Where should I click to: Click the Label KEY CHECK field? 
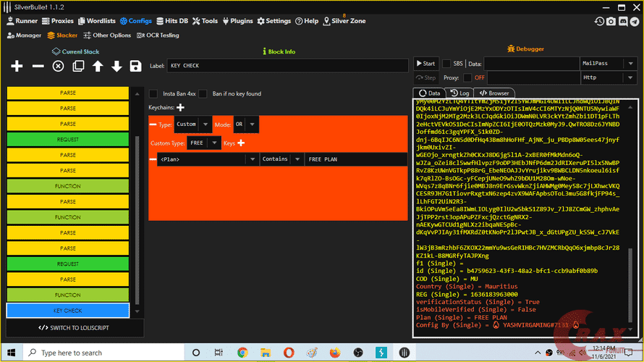pyautogui.click(x=287, y=66)
